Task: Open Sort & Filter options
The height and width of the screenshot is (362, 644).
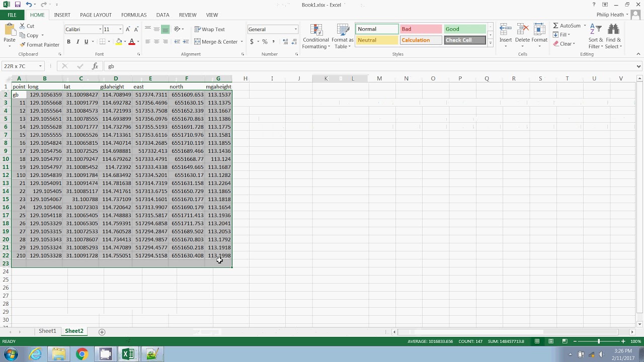Action: (x=596, y=36)
